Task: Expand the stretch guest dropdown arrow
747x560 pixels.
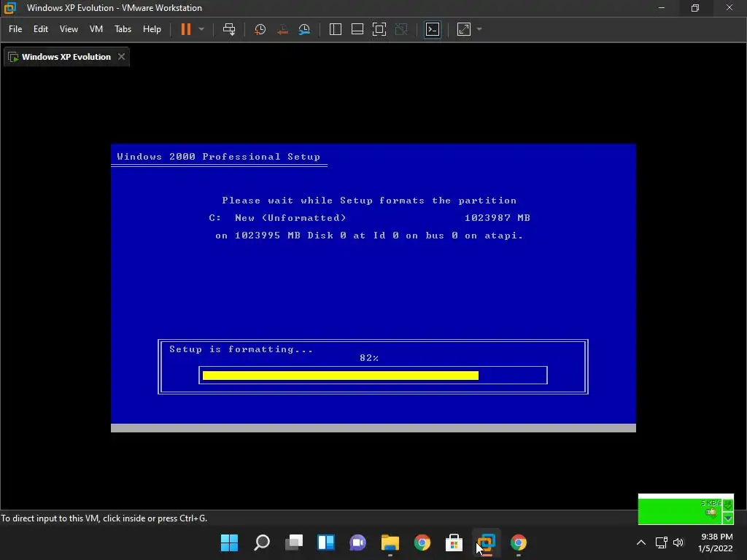Action: (x=479, y=29)
